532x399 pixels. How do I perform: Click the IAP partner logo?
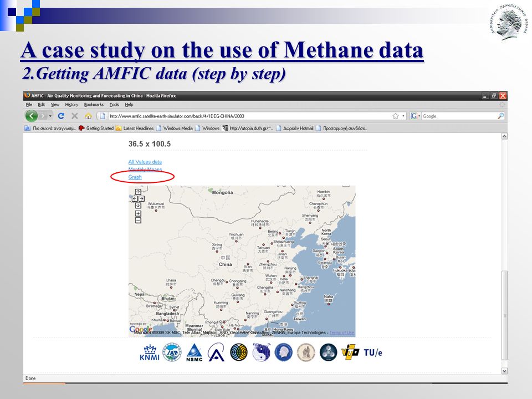(172, 352)
